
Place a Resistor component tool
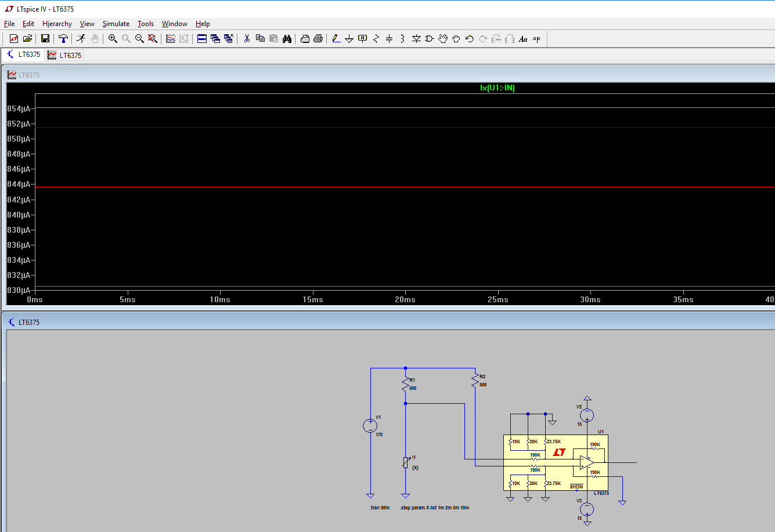coord(376,39)
